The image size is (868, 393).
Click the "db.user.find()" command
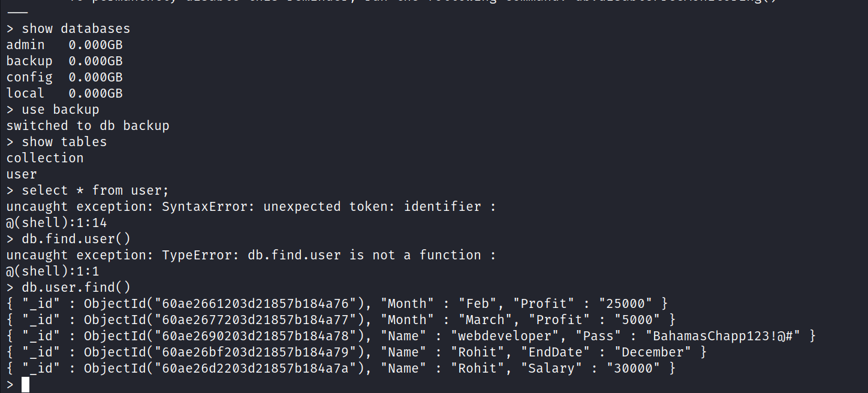point(76,288)
